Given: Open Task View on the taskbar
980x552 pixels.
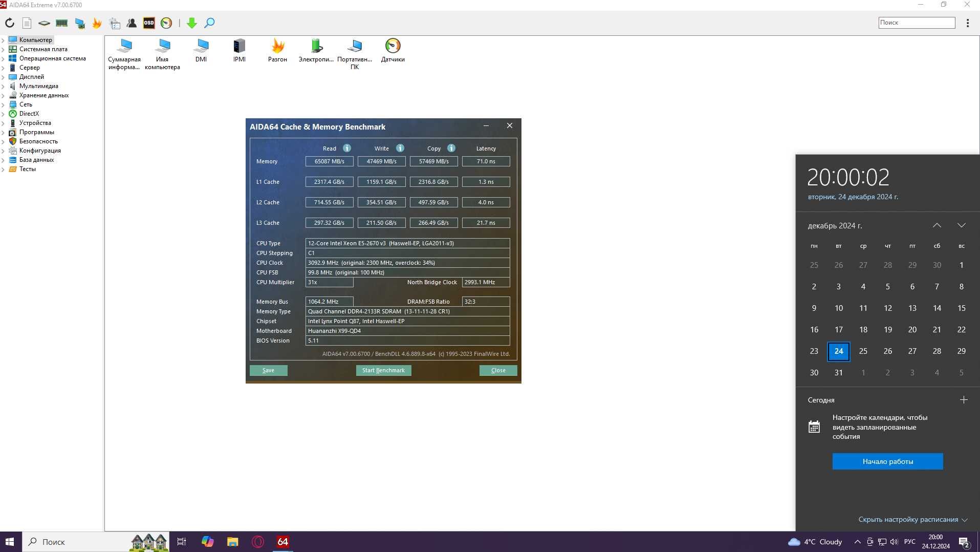Looking at the screenshot, I should click(x=182, y=542).
